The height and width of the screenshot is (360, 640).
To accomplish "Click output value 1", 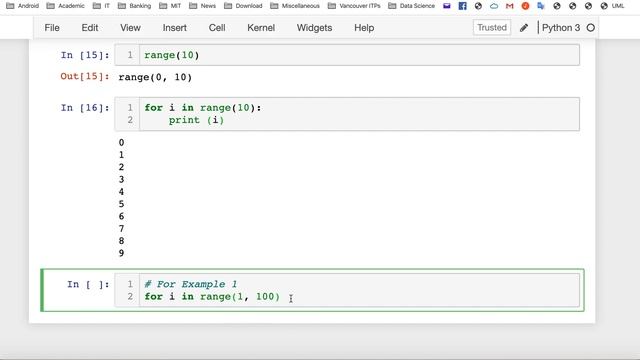I will pos(121,155).
